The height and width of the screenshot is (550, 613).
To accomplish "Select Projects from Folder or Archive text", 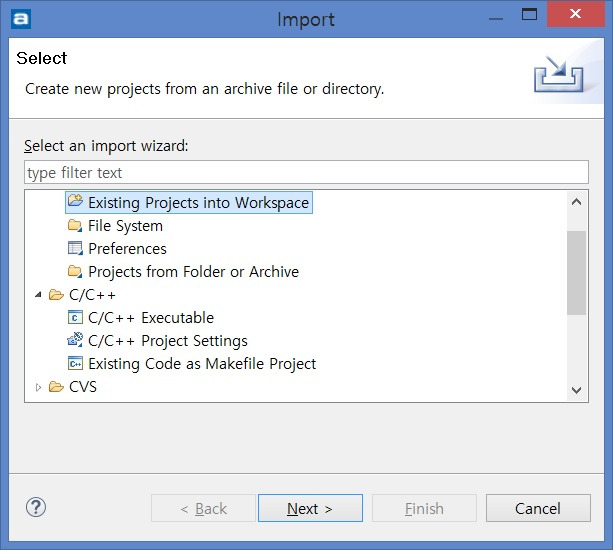I will point(194,272).
